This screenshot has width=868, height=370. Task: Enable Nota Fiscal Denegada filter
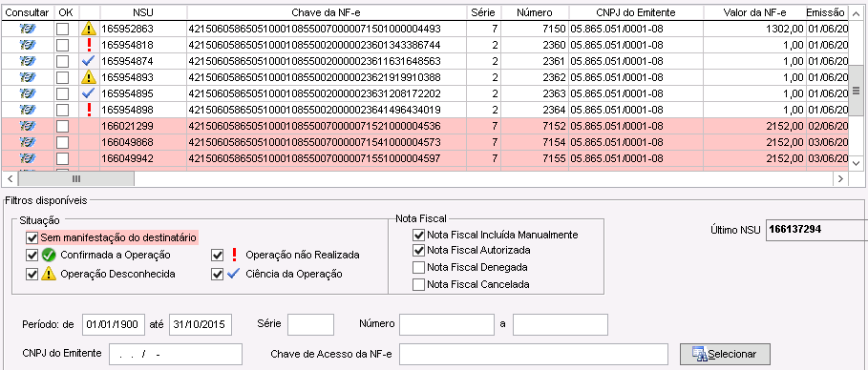(418, 267)
